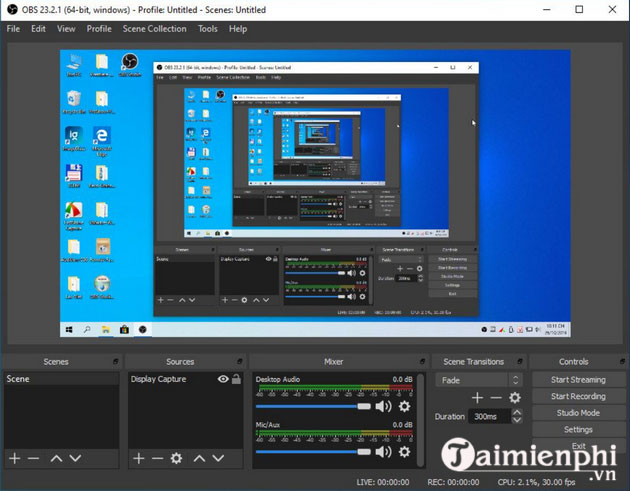Mute Desktop Audio speaker icon
Screen dimensions: 630x491
pyautogui.click(x=383, y=406)
